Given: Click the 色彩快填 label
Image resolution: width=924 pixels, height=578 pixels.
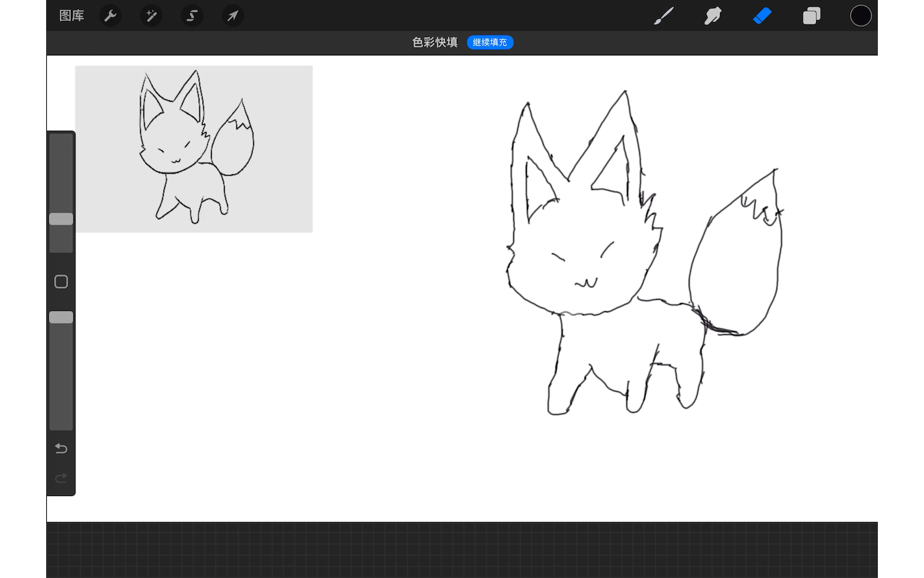Looking at the screenshot, I should tap(435, 42).
